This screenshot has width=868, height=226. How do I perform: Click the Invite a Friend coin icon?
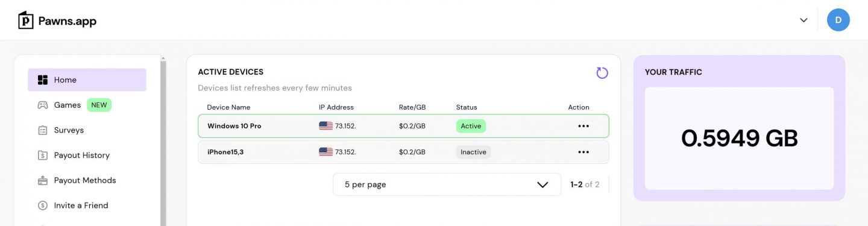pos(43,206)
